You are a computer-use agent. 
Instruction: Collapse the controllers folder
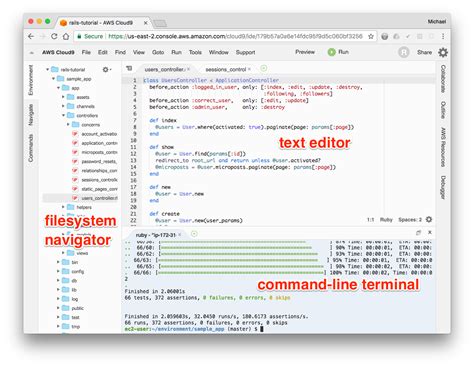63,115
